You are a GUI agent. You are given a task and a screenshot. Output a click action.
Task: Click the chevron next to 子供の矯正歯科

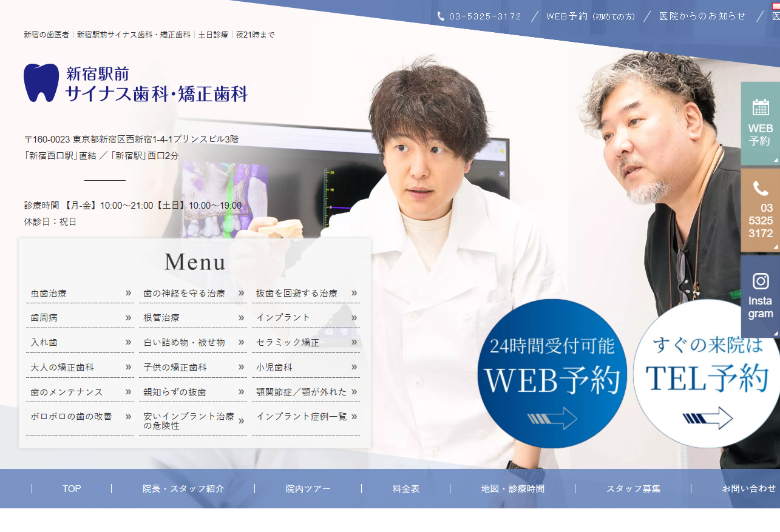(242, 367)
